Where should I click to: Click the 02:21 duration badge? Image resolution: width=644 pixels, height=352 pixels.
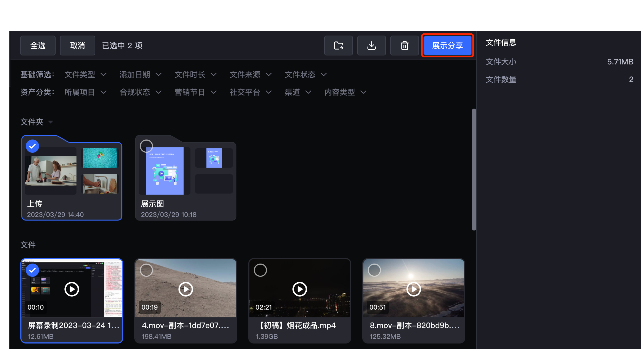click(264, 307)
